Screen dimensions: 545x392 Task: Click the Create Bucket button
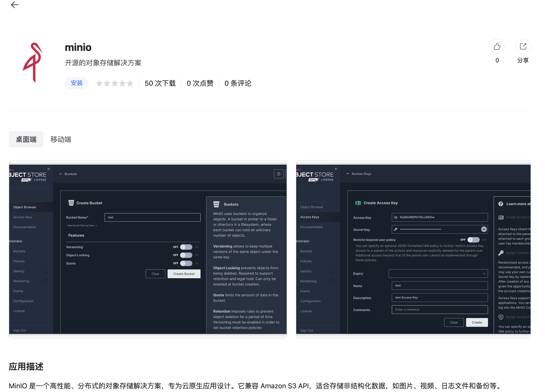click(x=184, y=274)
